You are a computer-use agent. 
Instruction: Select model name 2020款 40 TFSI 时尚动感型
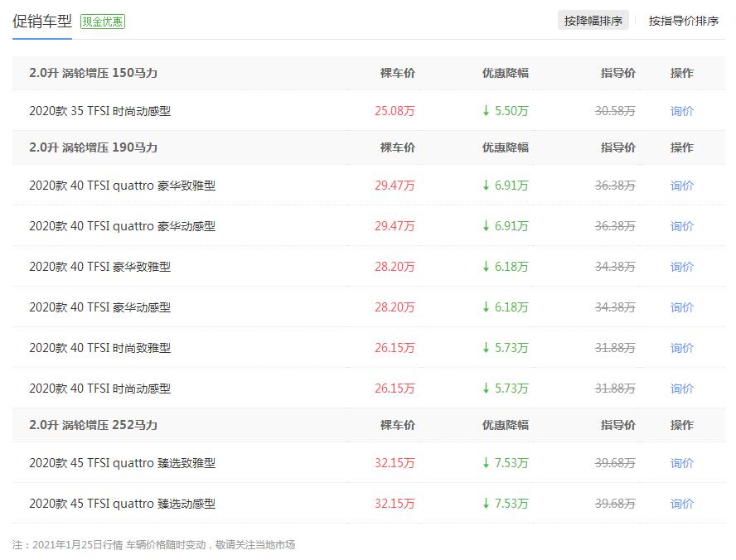pyautogui.click(x=100, y=389)
